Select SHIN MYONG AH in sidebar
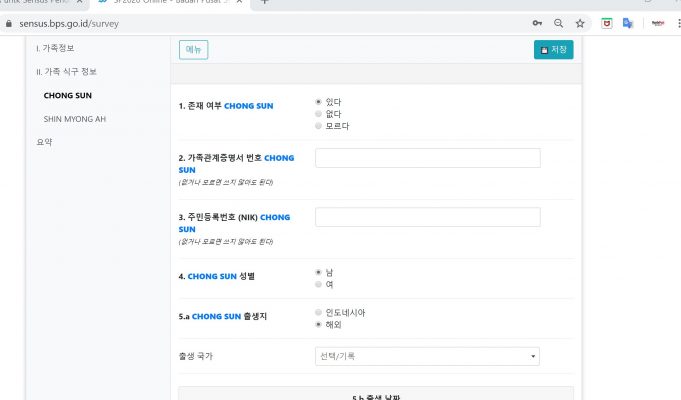This screenshot has width=681, height=400. [x=74, y=119]
